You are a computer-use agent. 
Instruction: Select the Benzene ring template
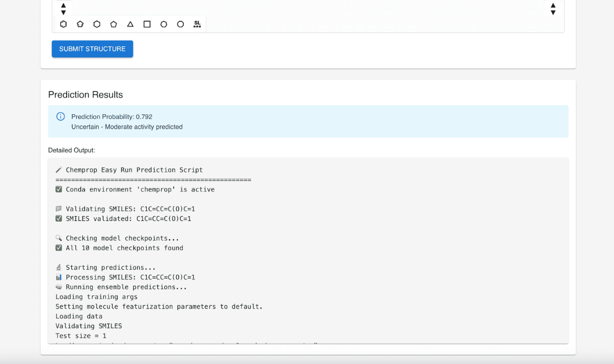tap(63, 24)
